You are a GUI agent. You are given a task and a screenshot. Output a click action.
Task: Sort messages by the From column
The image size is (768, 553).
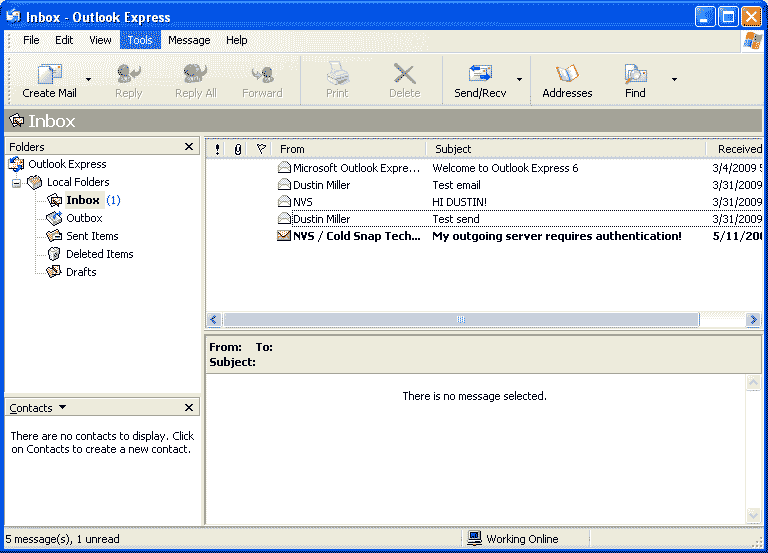[349, 149]
